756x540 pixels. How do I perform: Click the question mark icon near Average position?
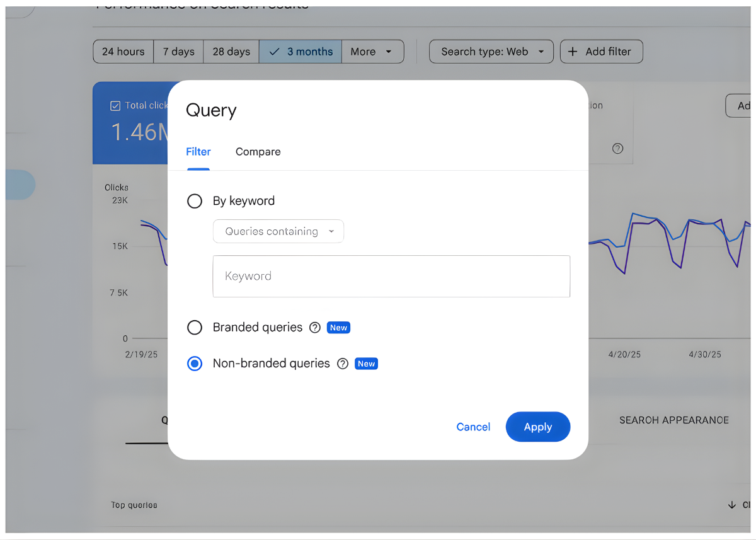pyautogui.click(x=617, y=149)
